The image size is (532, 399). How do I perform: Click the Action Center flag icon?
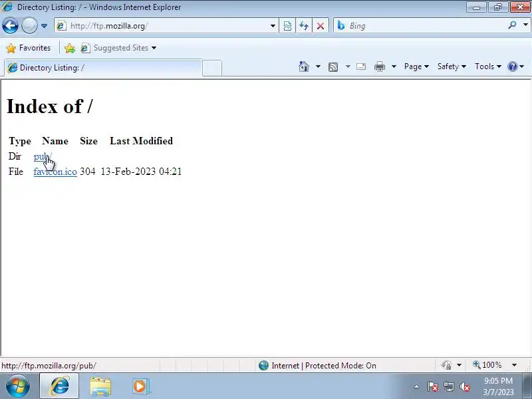(x=433, y=386)
